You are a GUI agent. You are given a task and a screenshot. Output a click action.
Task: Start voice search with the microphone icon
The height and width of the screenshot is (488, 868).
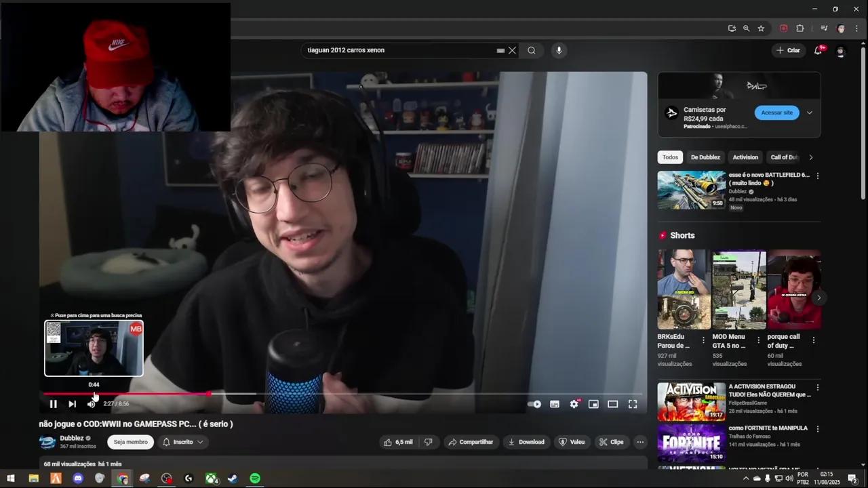click(558, 49)
